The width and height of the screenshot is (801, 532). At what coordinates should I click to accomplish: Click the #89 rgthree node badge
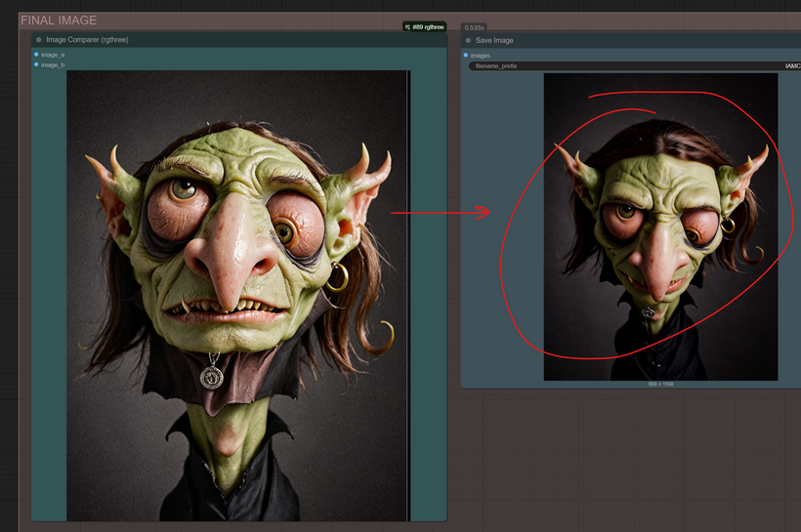pos(424,27)
